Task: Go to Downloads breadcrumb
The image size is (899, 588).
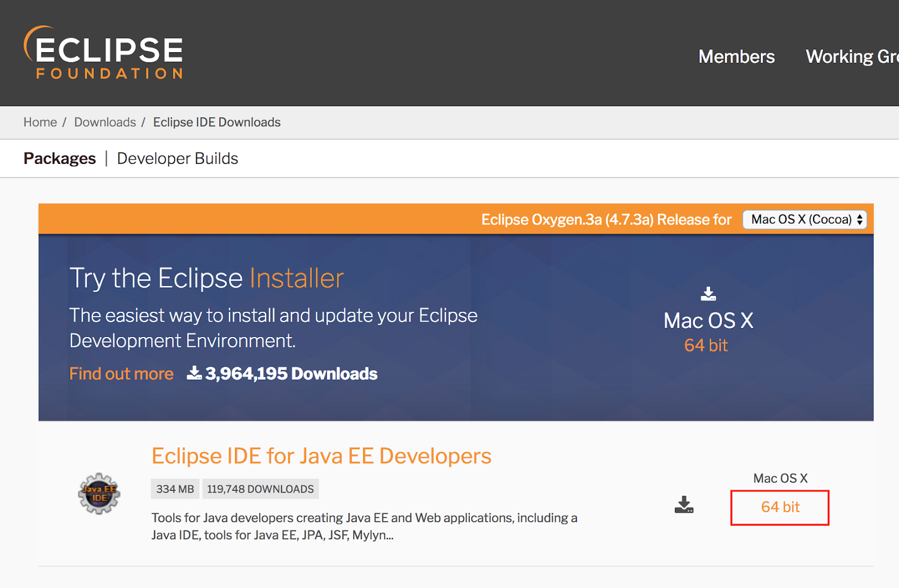Action: (105, 122)
